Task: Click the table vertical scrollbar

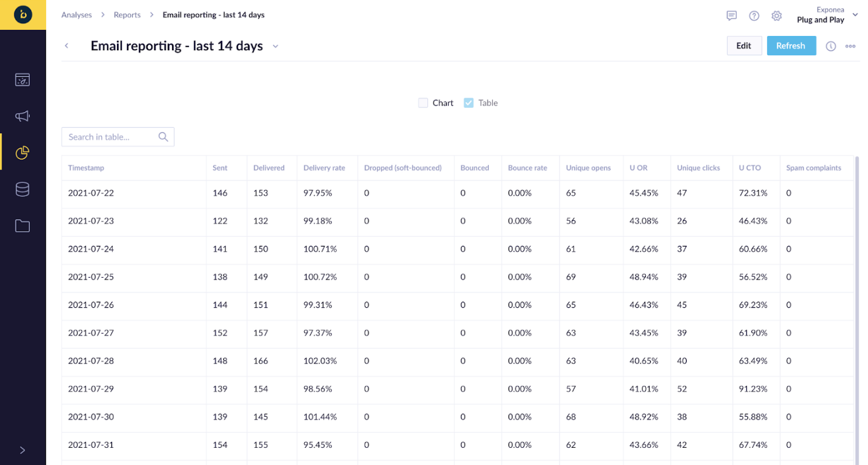Action: [856, 310]
